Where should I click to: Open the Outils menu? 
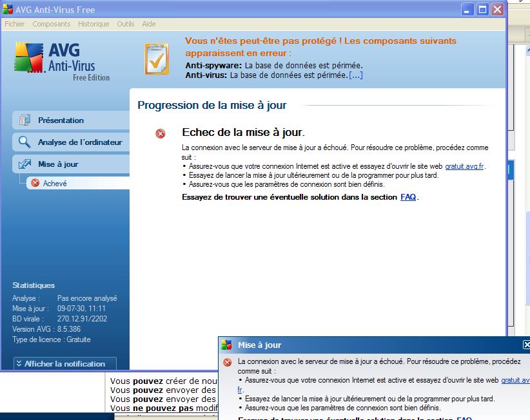tap(126, 24)
